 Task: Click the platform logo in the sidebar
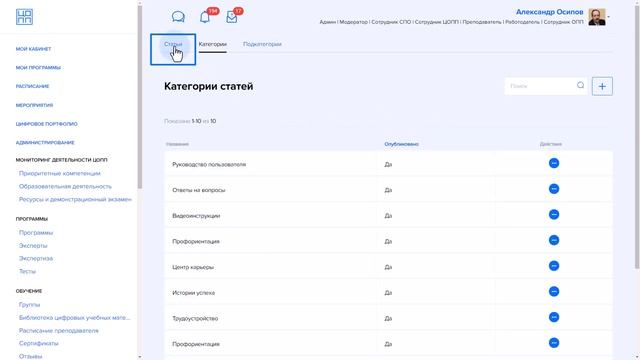24,17
